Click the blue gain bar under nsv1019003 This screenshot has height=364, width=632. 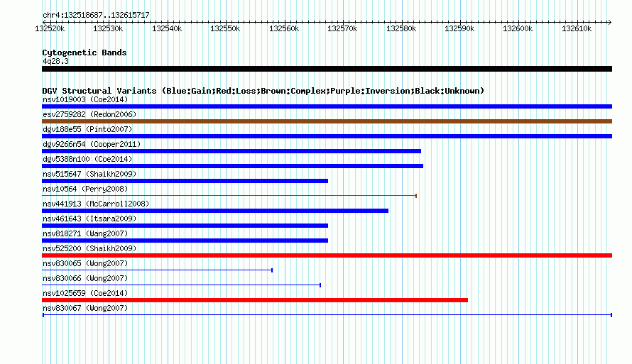click(327, 106)
